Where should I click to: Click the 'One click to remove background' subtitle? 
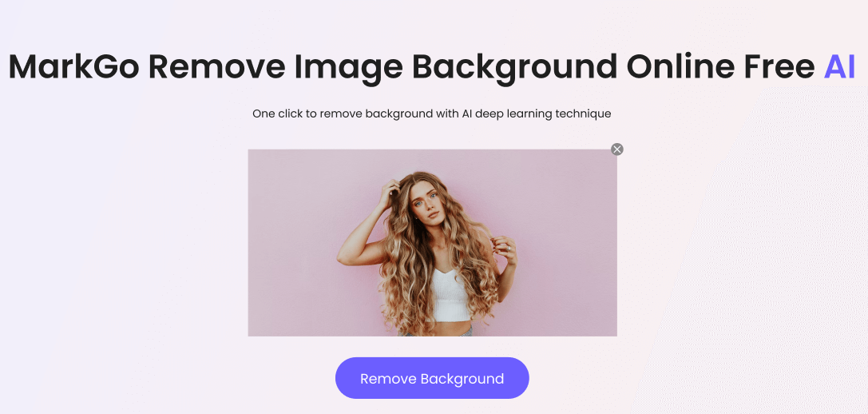coord(432,113)
